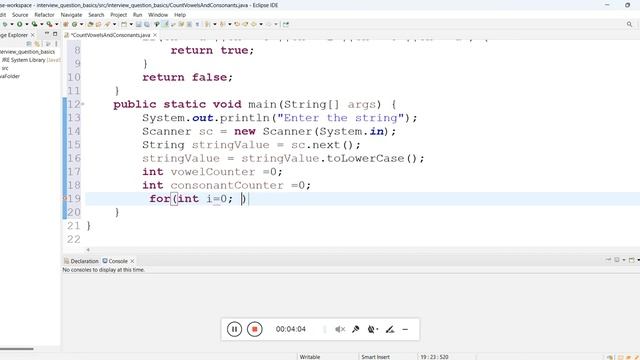Click the Smart Insert status field
640x360 pixels.
[x=376, y=357]
